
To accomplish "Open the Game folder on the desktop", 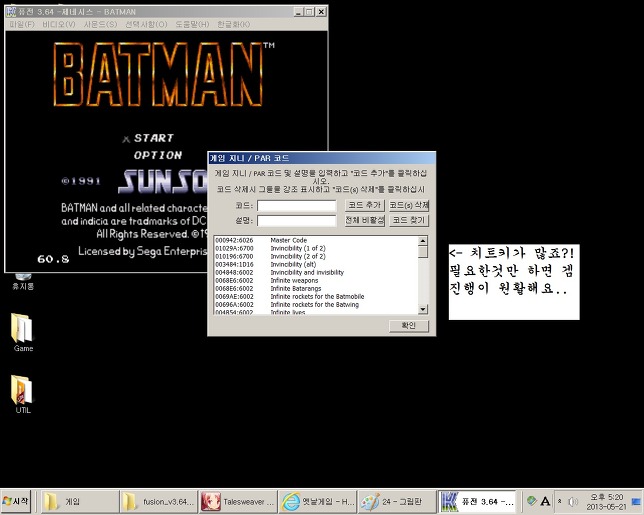I will (x=23, y=332).
